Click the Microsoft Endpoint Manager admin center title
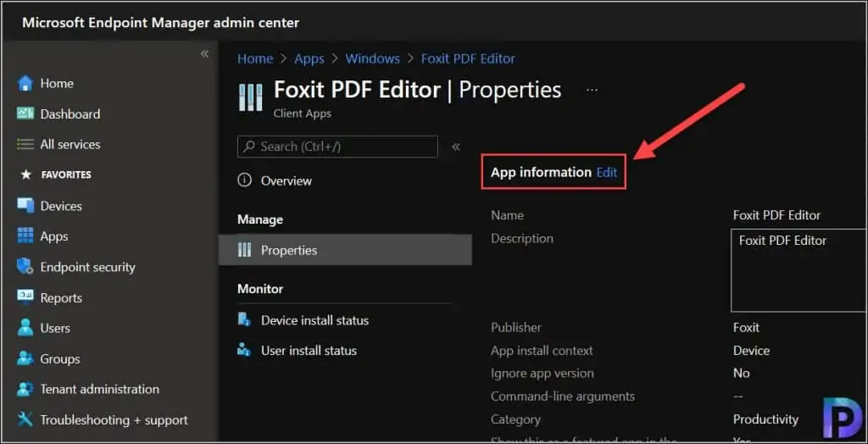Image resolution: width=868 pixels, height=444 pixels. [160, 23]
